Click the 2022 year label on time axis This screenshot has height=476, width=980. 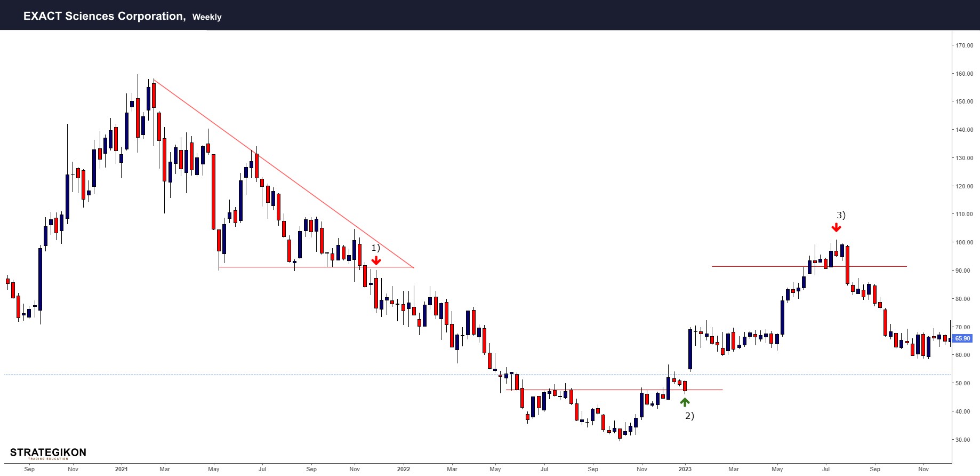(404, 469)
